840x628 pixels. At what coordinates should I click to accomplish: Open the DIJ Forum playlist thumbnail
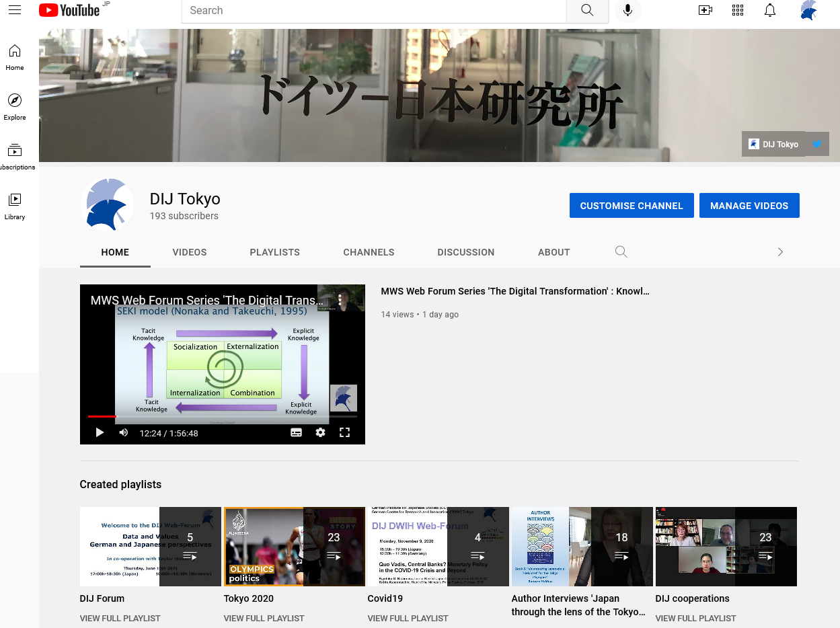click(x=151, y=547)
